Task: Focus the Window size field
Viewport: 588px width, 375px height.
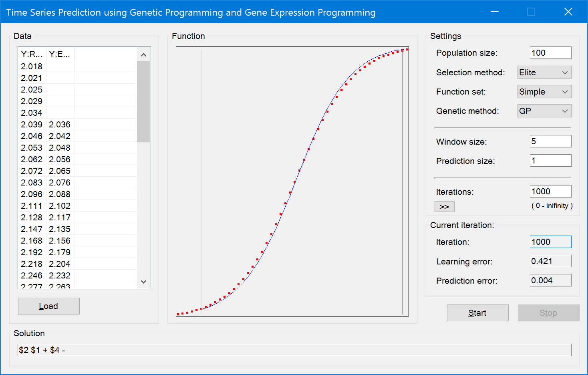Action: pos(550,141)
